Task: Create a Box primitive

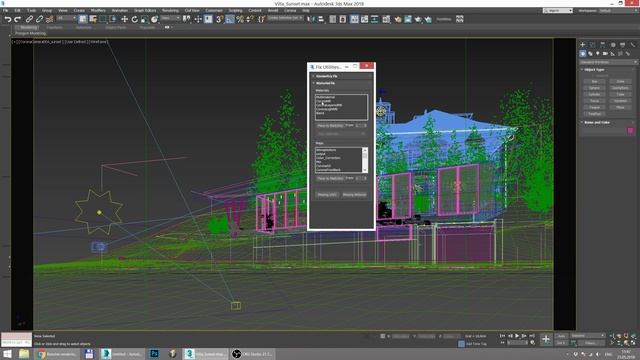Action: point(594,81)
